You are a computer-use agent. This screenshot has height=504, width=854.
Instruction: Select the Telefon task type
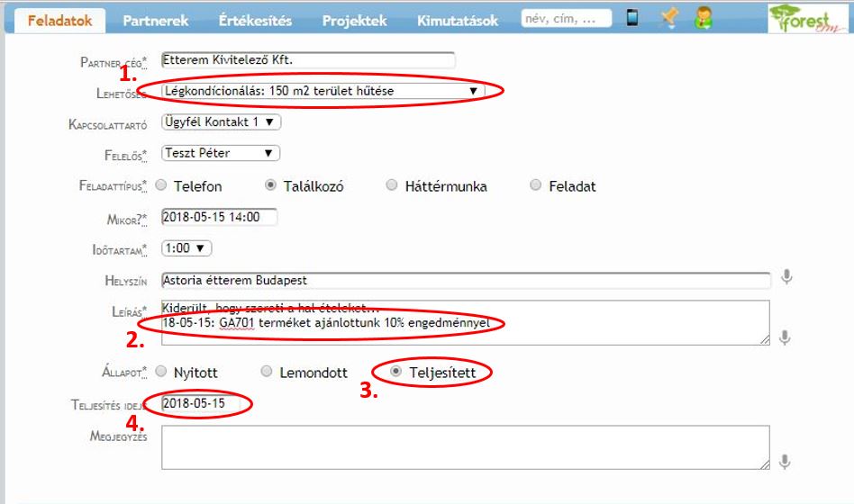tap(162, 185)
